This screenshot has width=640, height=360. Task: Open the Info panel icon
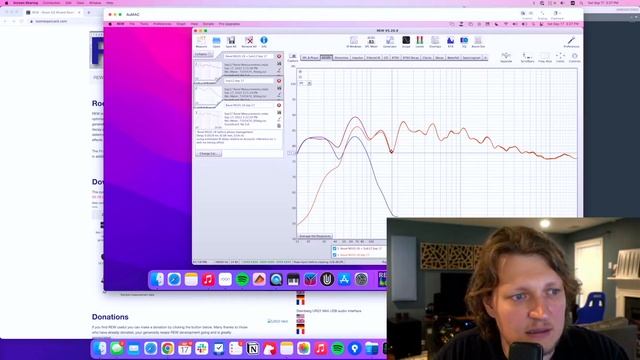[264, 42]
